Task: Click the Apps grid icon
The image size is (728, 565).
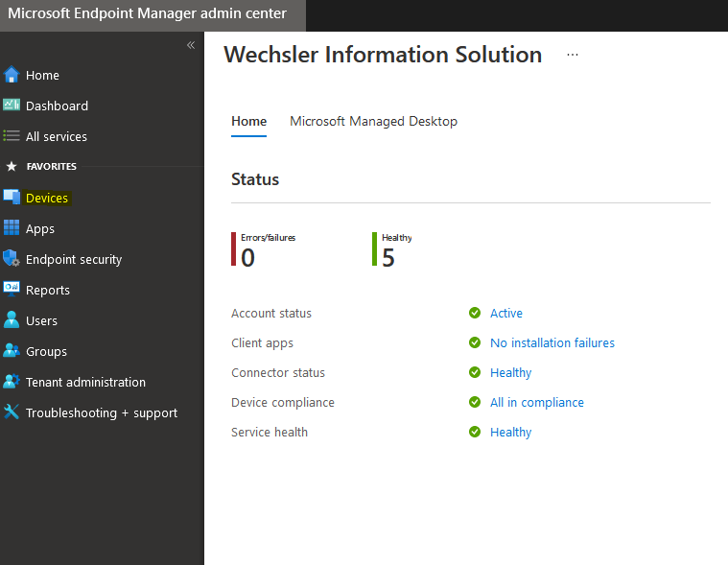Action: pos(12,228)
